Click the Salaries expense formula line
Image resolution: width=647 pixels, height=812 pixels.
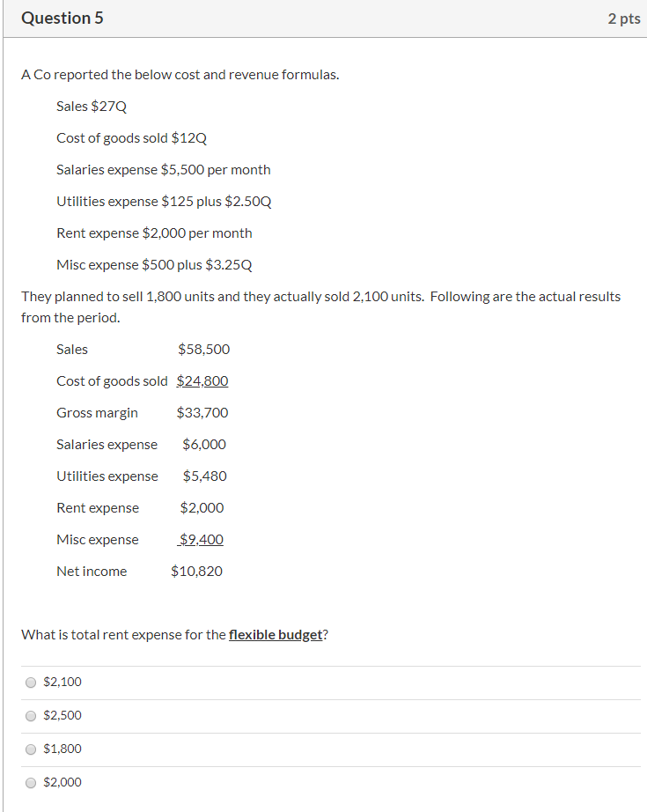click(x=163, y=169)
